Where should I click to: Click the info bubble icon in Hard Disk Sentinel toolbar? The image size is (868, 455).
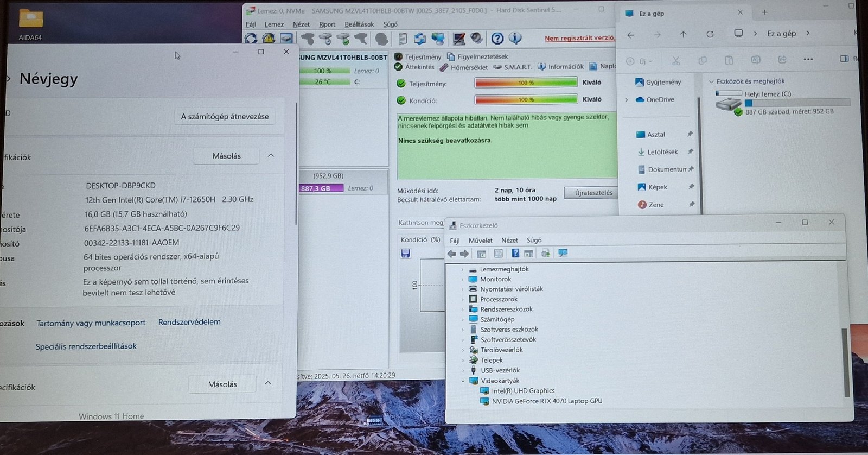515,38
